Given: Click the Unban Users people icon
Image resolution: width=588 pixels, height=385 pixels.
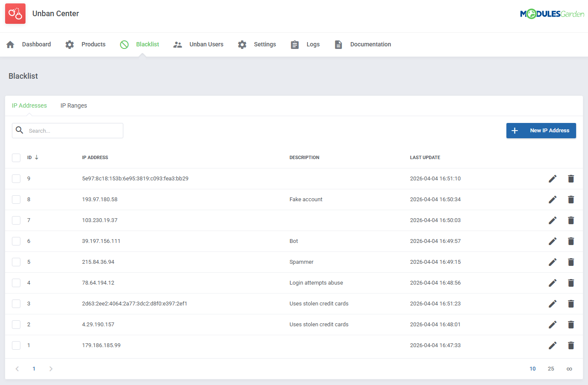Looking at the screenshot, I should [x=178, y=44].
